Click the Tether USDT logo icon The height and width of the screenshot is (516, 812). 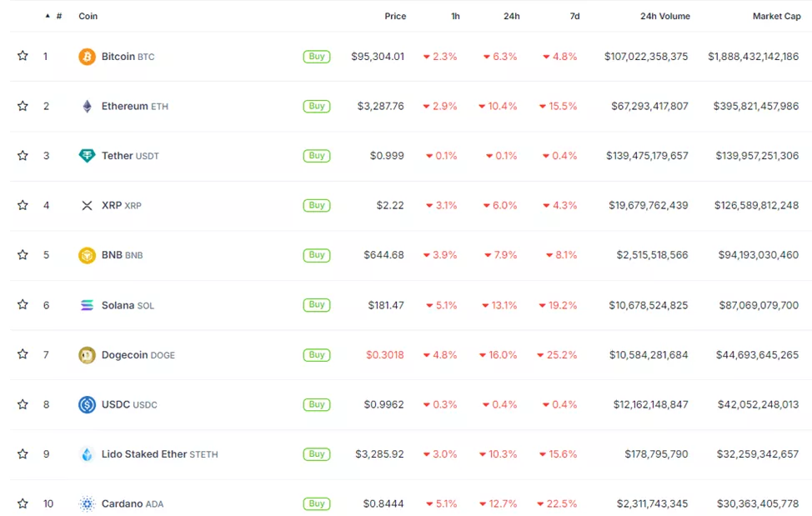click(87, 156)
